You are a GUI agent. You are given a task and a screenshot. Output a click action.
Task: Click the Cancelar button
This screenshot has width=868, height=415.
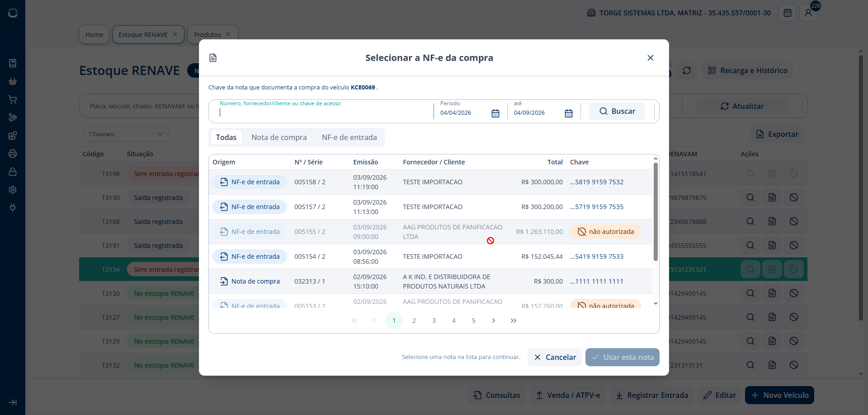555,357
